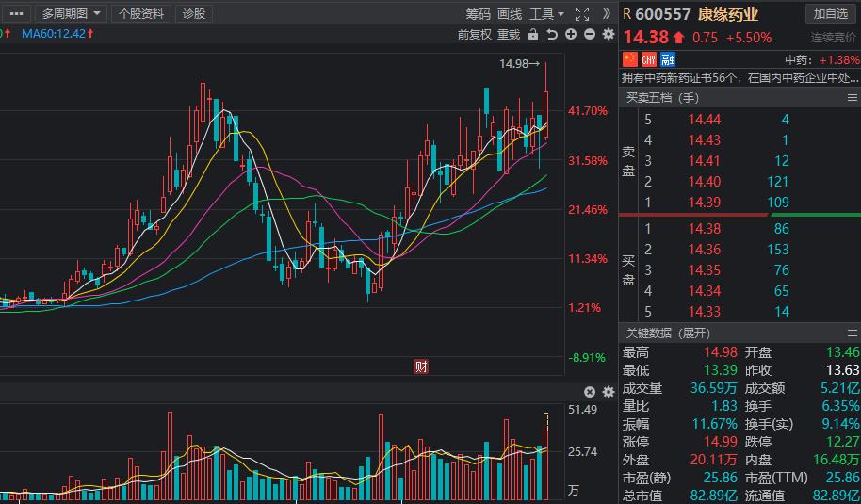Enter fullscreen with the expand icon
Viewport: 861px width, 504px height.
point(581,13)
